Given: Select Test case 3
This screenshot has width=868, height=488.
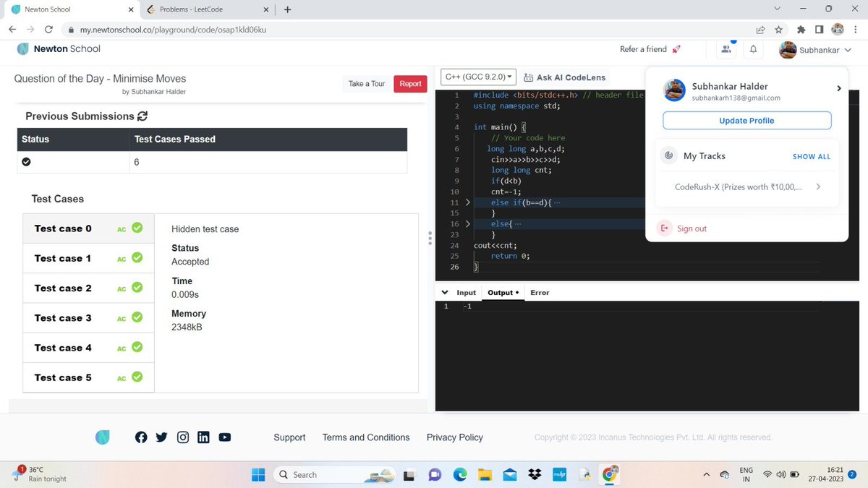Looking at the screenshot, I should click(x=88, y=318).
